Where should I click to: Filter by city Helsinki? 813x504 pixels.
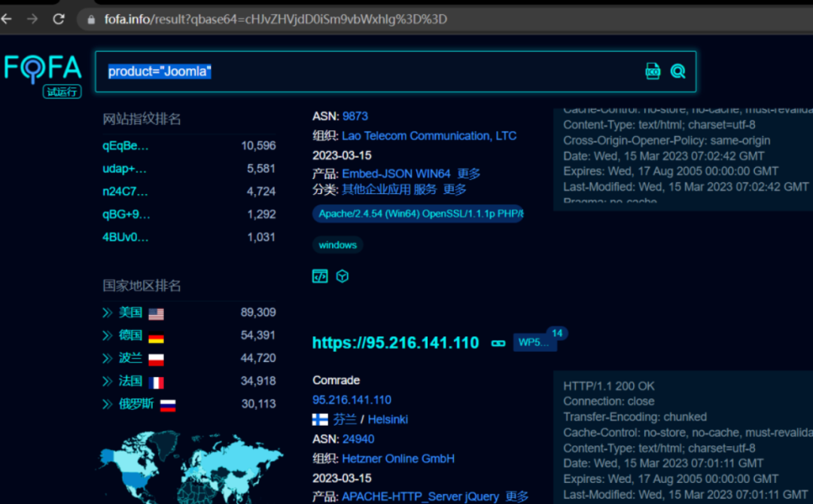388,420
